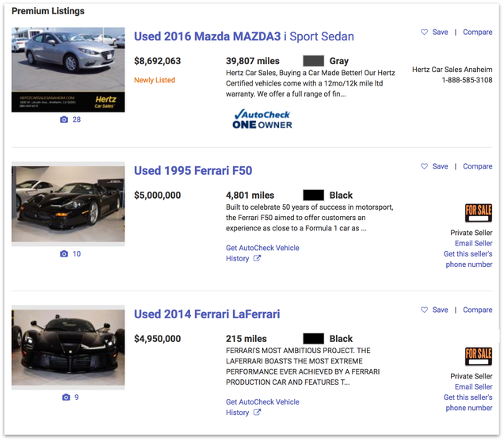Click the 39,807 miles value
This screenshot has height=441, width=504.
253,61
